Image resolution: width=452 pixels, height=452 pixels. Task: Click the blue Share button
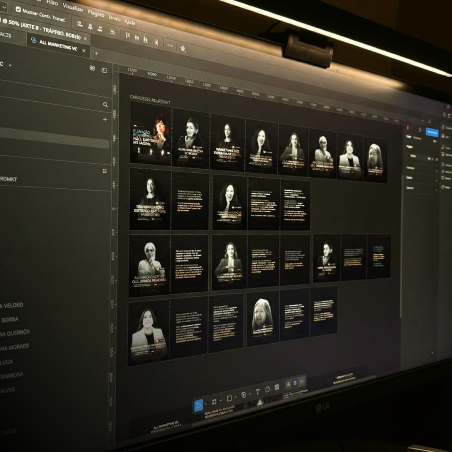tap(432, 132)
